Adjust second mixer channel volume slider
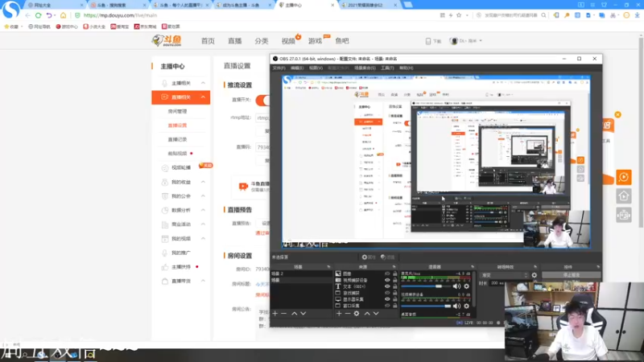This screenshot has height=362, width=644. pos(426,306)
